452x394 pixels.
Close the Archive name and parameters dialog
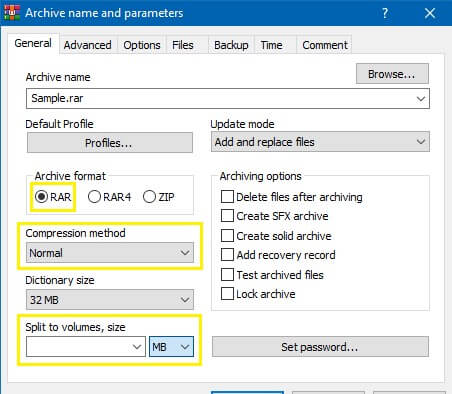(x=430, y=13)
